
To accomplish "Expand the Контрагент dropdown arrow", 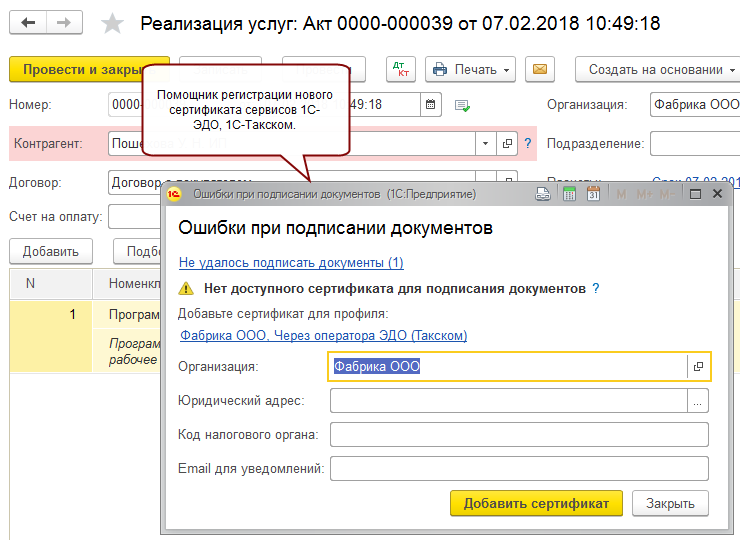I will click(x=486, y=143).
